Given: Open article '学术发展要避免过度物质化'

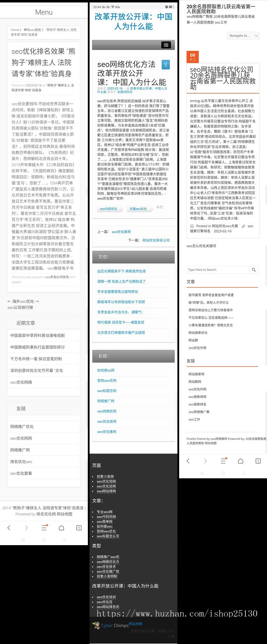Looking at the screenshot, I should point(117,292).
